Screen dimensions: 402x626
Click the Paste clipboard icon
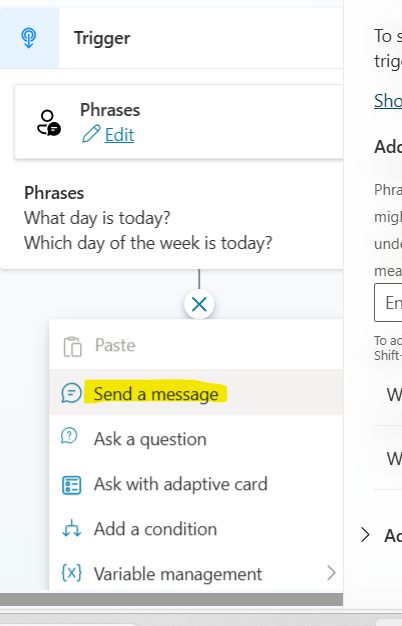click(72, 346)
